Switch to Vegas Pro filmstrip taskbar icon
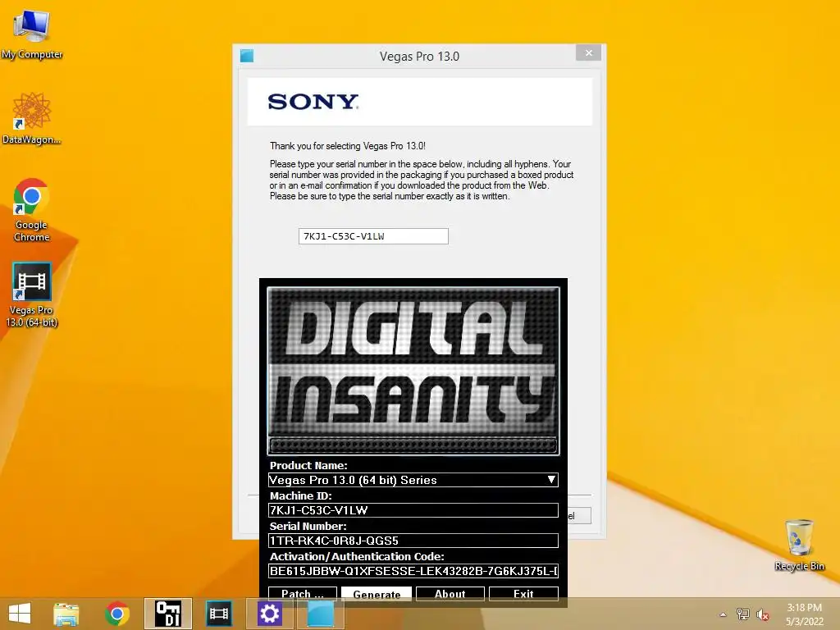This screenshot has width=840, height=630. [x=219, y=614]
